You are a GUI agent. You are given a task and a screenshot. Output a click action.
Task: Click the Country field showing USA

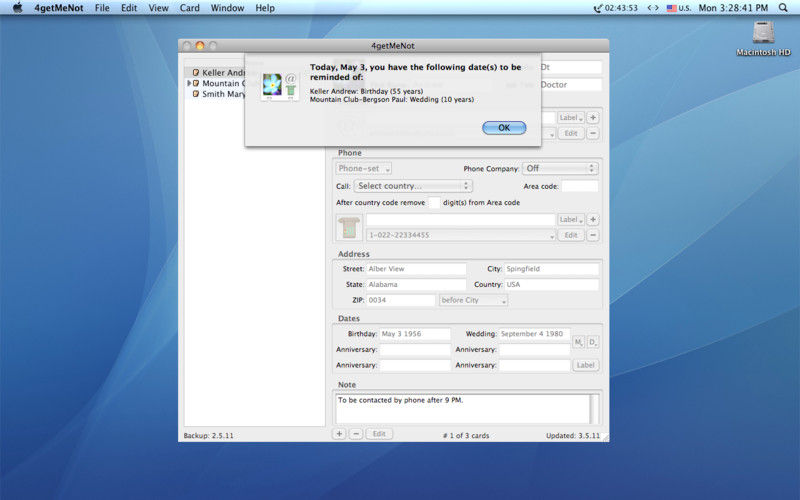tap(551, 284)
